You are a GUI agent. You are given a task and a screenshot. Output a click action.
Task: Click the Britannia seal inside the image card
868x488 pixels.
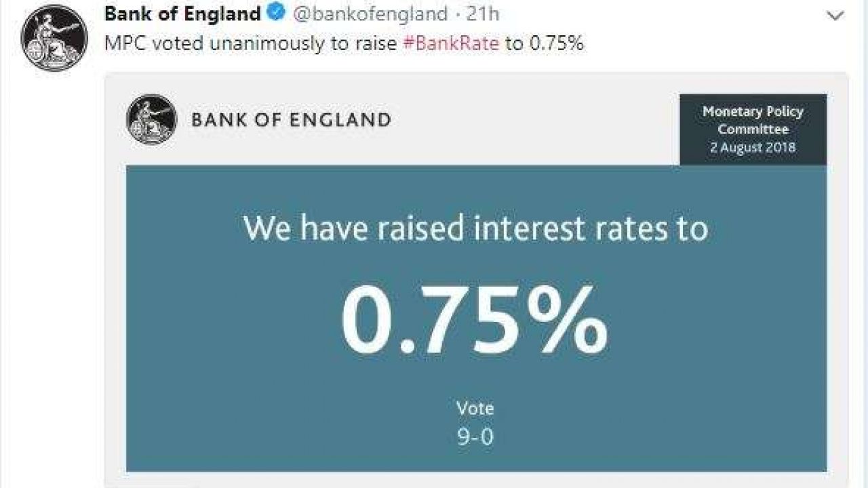tap(151, 119)
